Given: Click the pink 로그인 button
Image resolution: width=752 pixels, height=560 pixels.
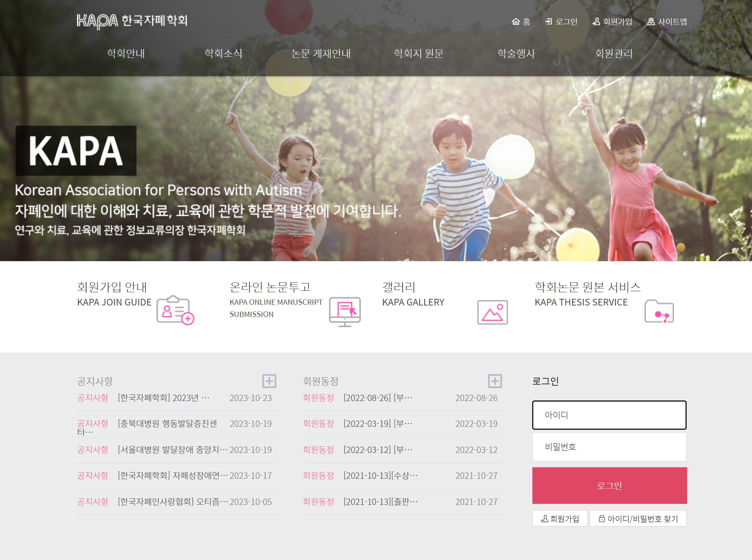Looking at the screenshot, I should pyautogui.click(x=609, y=485).
